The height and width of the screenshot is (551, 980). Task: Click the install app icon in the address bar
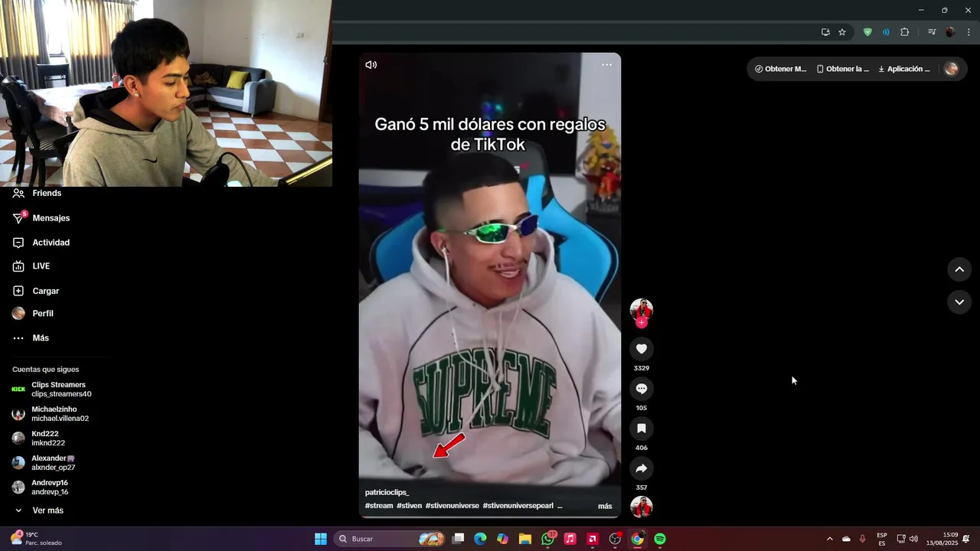pos(825,32)
